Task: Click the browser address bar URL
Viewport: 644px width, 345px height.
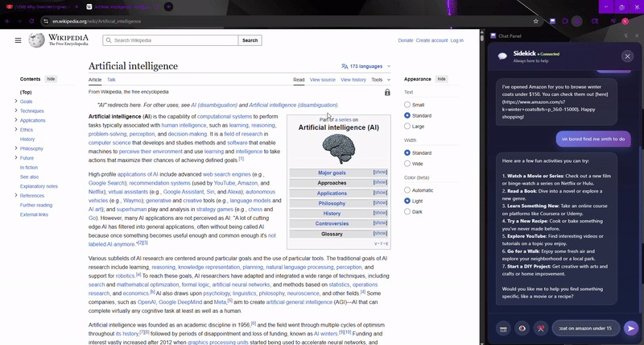Action: [97, 21]
